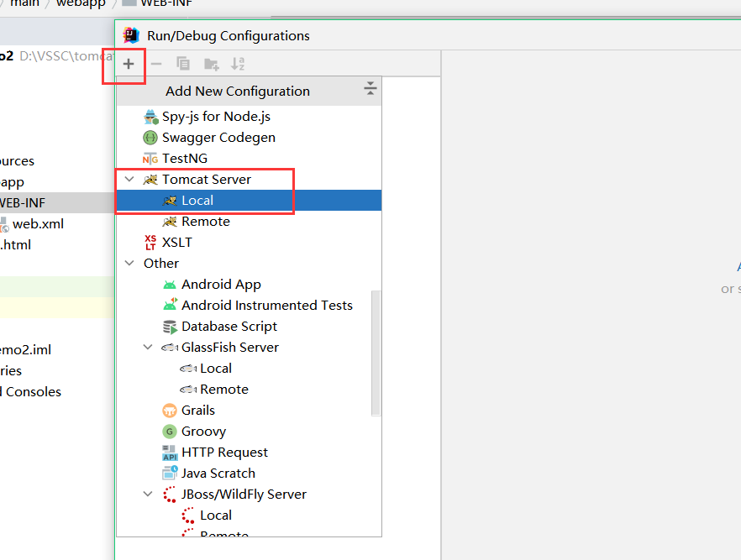741x560 pixels.
Task: Collapse the GlassFish Server chevron
Action: tap(148, 347)
